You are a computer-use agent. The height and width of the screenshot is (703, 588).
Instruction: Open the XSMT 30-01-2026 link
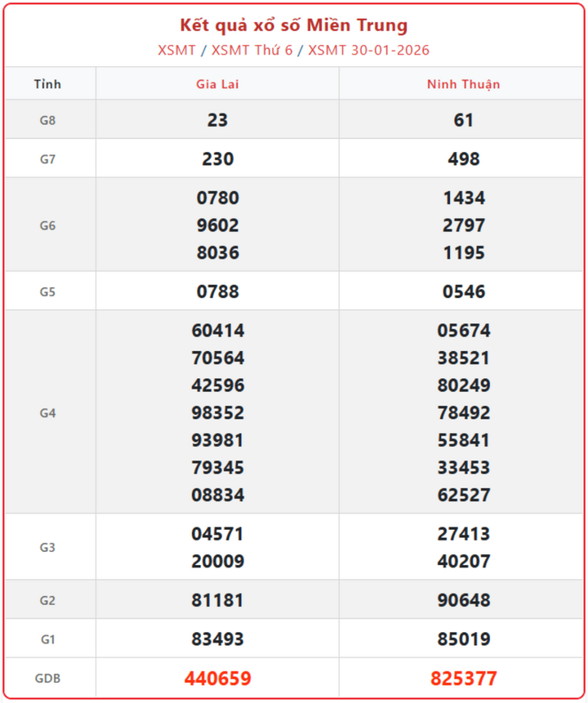(368, 50)
